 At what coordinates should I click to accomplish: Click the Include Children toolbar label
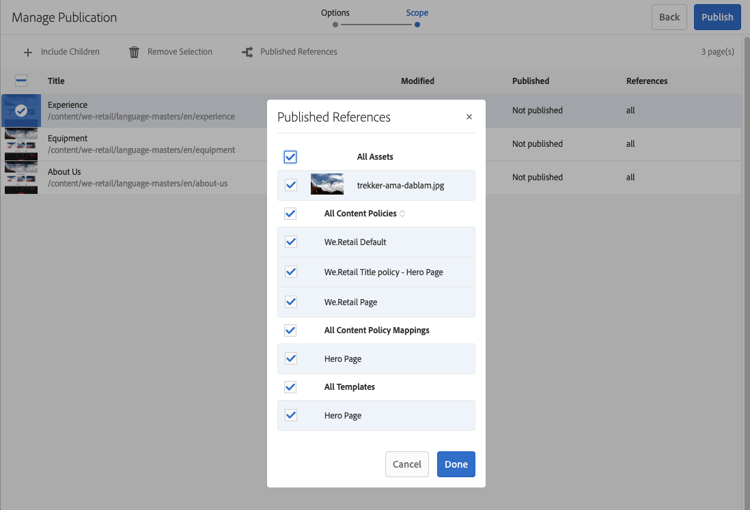click(x=70, y=52)
